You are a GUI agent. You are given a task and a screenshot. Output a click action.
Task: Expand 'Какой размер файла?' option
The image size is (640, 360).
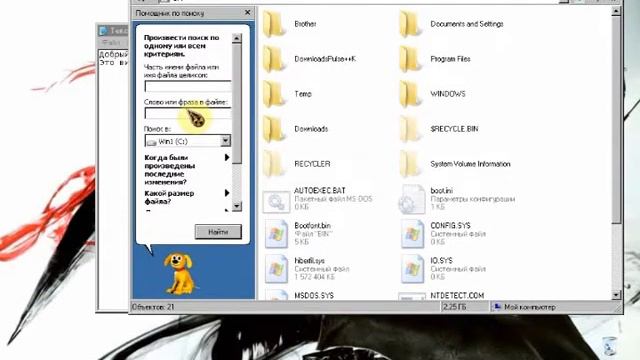pos(227,193)
